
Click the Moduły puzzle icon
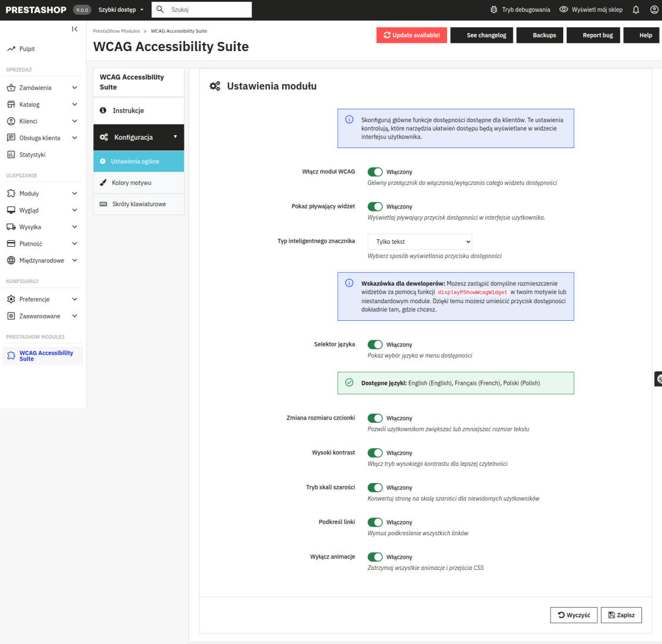11,193
